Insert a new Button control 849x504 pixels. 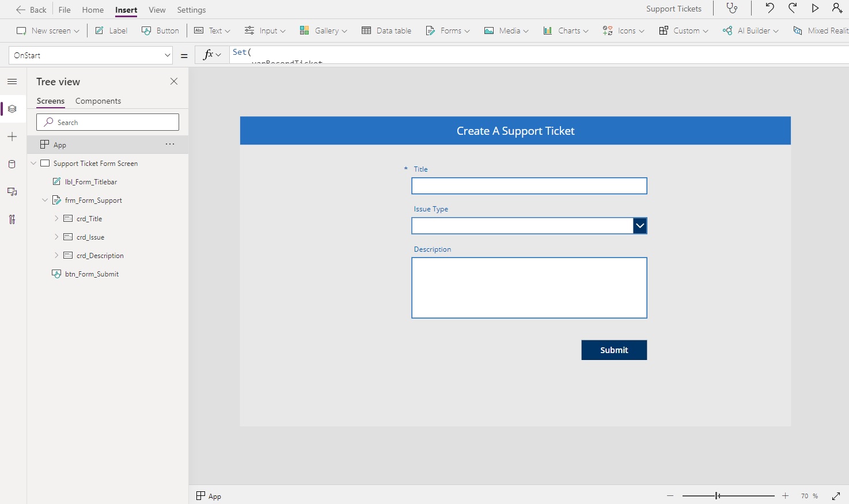click(160, 31)
